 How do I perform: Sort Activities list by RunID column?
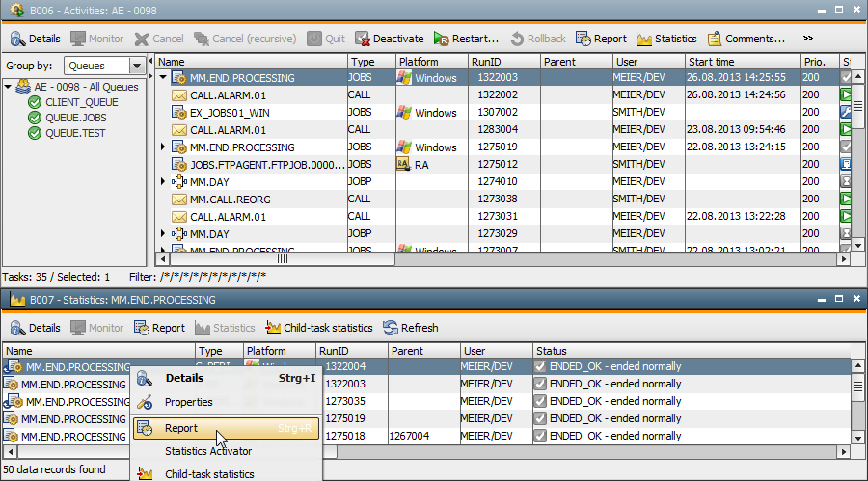click(503, 62)
